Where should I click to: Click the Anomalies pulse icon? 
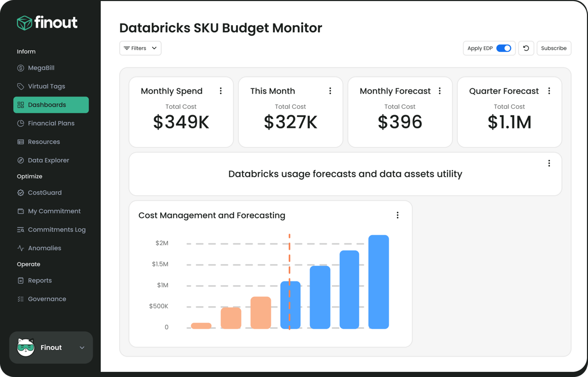tap(21, 248)
